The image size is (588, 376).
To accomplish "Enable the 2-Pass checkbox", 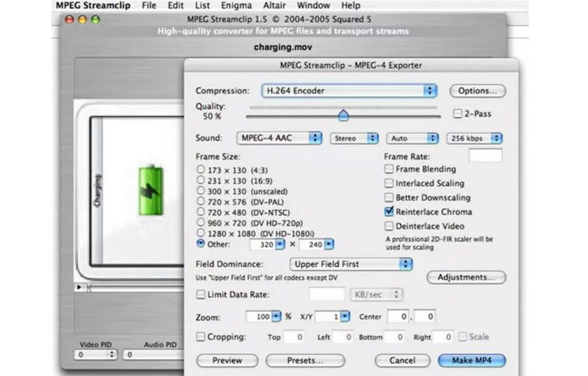I will pyautogui.click(x=458, y=114).
